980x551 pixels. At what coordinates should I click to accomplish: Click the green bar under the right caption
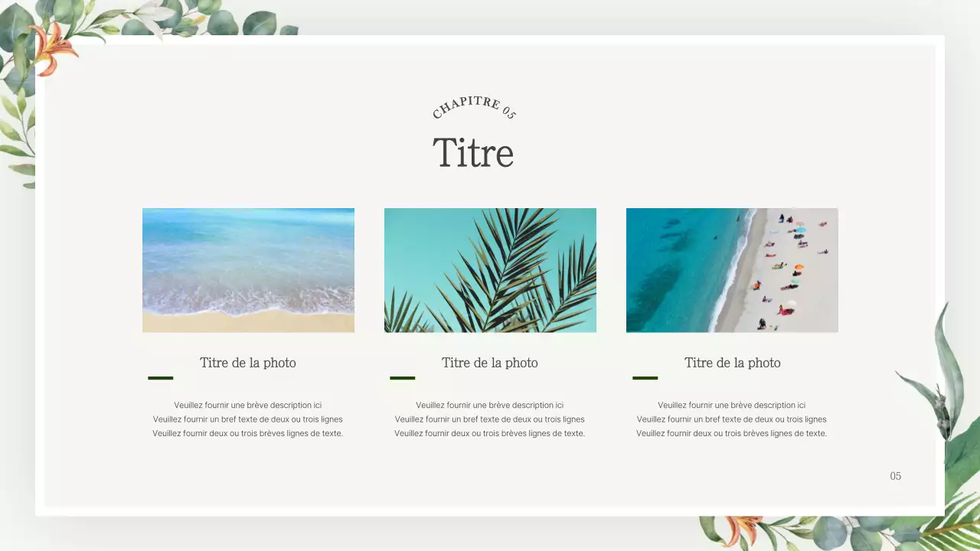pyautogui.click(x=645, y=377)
